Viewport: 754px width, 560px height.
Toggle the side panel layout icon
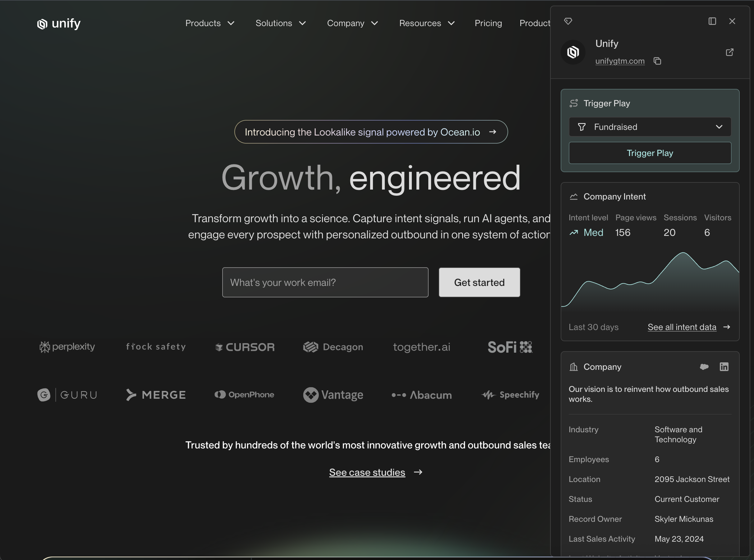coord(712,21)
